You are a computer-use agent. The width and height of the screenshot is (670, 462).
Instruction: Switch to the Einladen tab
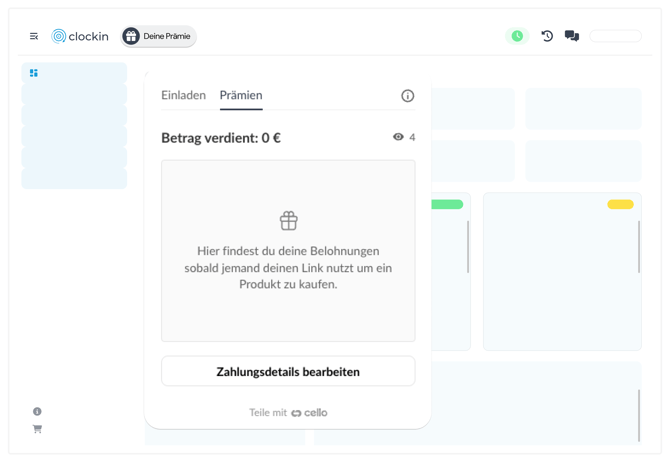183,95
